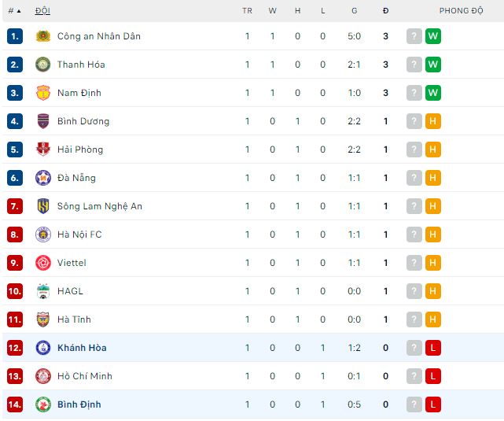Click the ĐỘI column header
Image resolution: width=504 pixels, height=421 pixels.
pos(43,11)
